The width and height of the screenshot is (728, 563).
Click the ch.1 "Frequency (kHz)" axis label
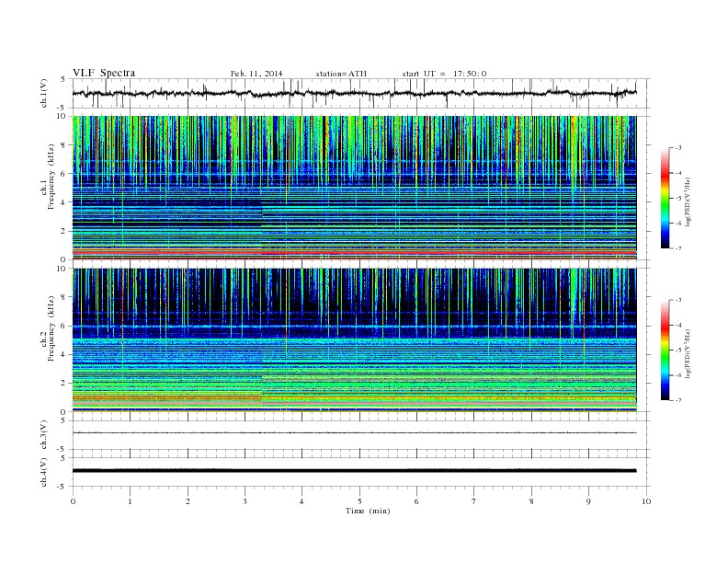coord(51,177)
